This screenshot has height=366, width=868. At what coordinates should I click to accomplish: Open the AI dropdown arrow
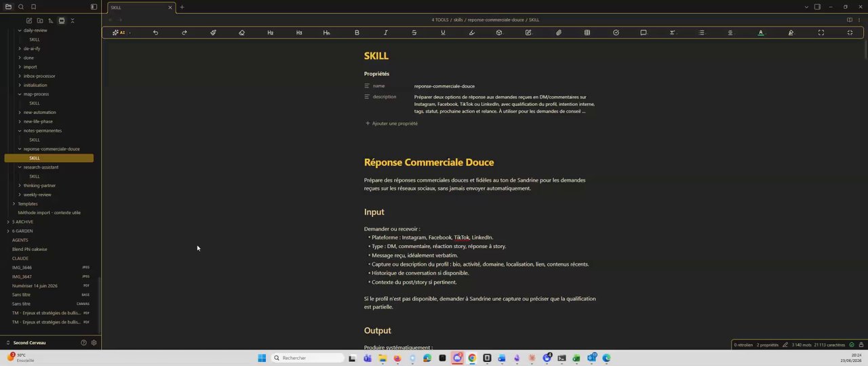130,33
